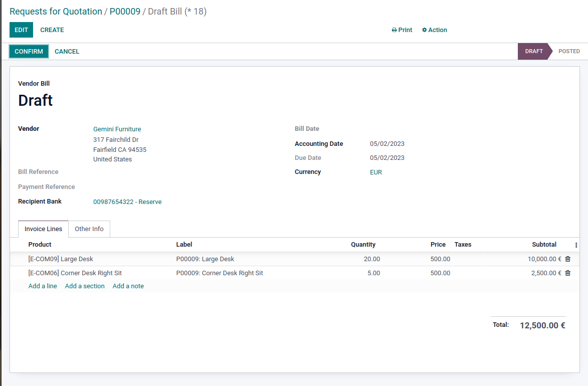Open the EUR currency link
The image size is (588, 386).
(376, 172)
